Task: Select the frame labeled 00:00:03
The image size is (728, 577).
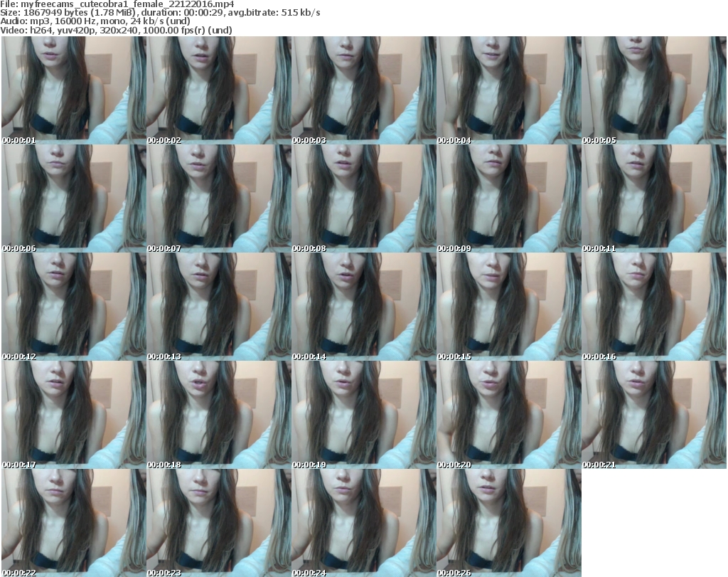Action: point(363,90)
